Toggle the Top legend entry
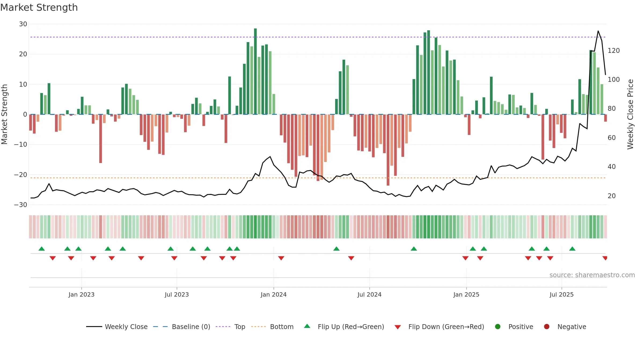 pos(230,327)
